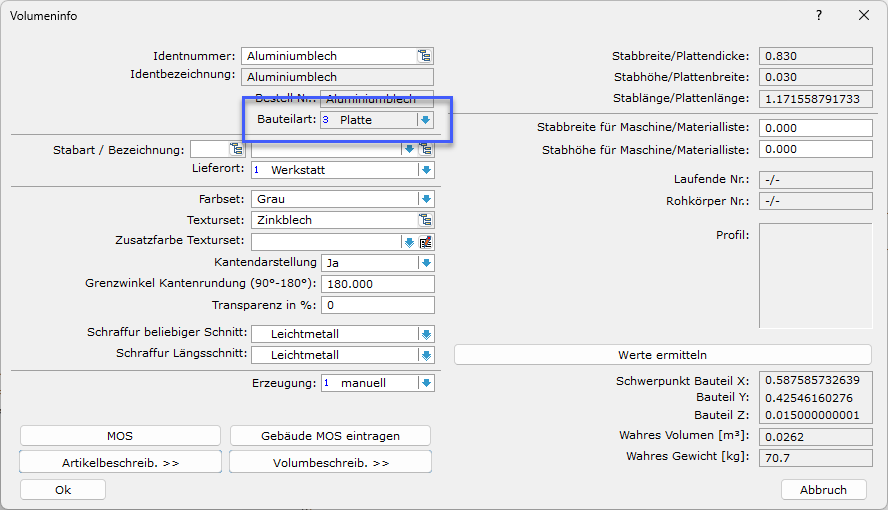Open the Farbset Grau dropdown arrow
This screenshot has height=510, width=888.
click(x=426, y=199)
